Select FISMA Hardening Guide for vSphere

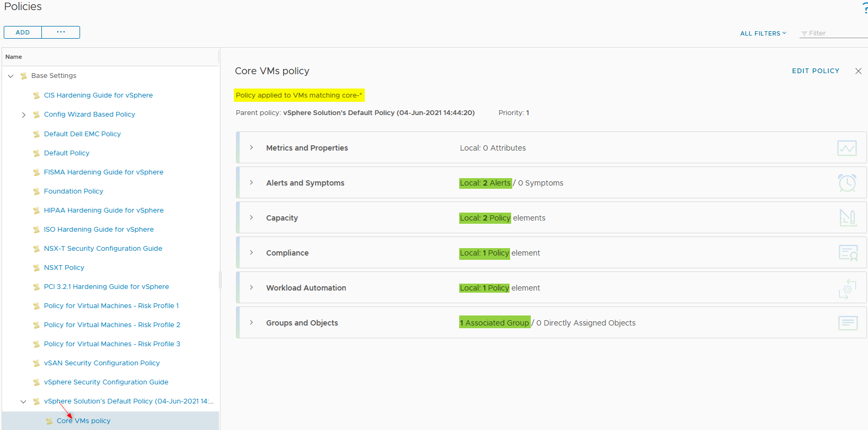point(103,172)
